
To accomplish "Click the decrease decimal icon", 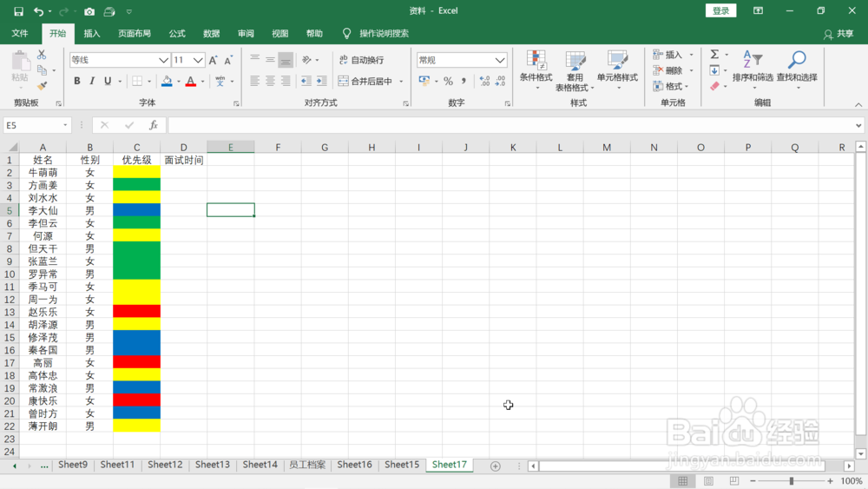I will (x=501, y=82).
